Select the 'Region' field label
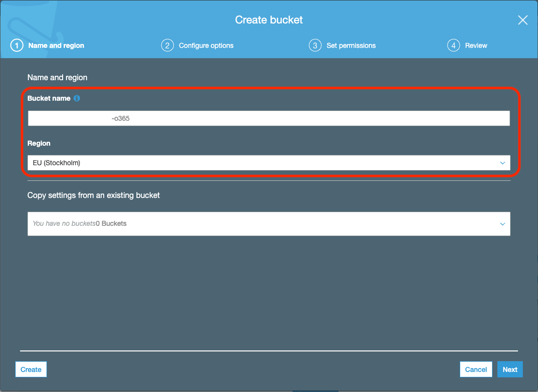 pyautogui.click(x=39, y=143)
